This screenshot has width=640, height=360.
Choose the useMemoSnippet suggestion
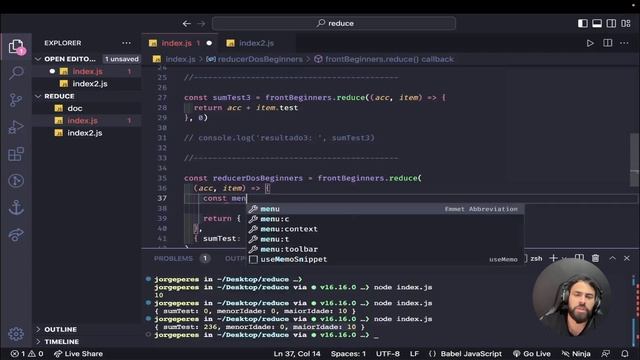tap(384, 260)
